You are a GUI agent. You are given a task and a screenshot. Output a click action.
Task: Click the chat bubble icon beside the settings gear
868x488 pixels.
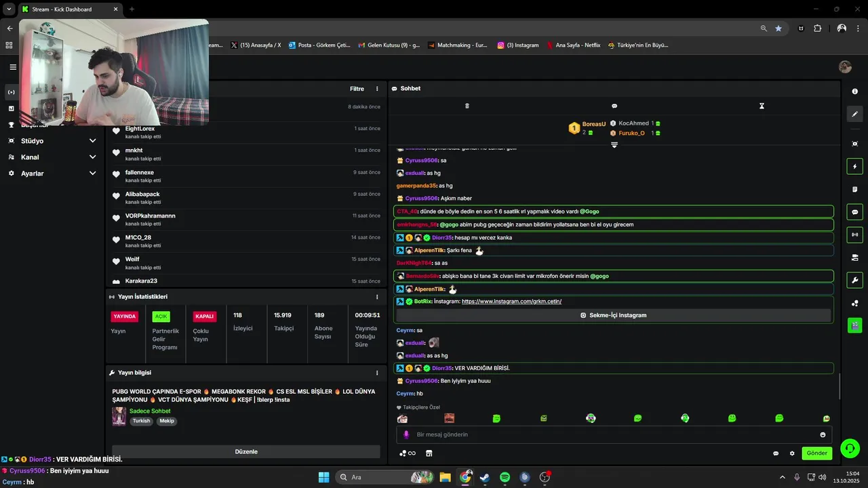point(776,453)
